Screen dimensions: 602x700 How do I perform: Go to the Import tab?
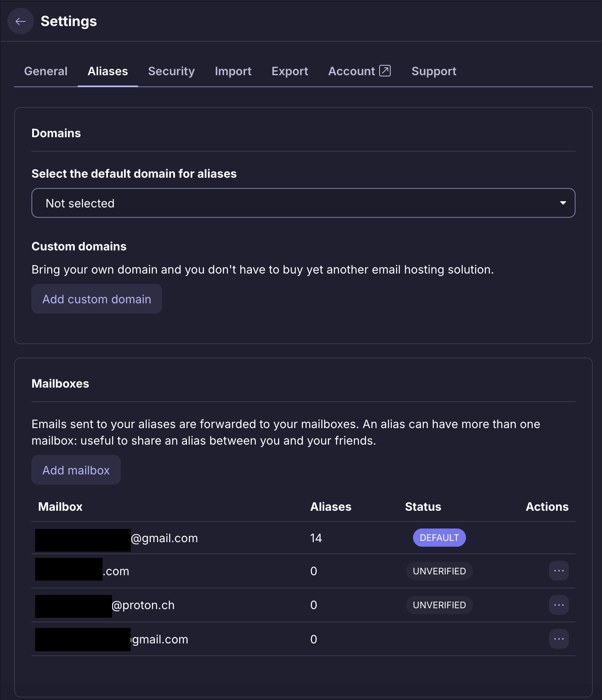pos(233,71)
